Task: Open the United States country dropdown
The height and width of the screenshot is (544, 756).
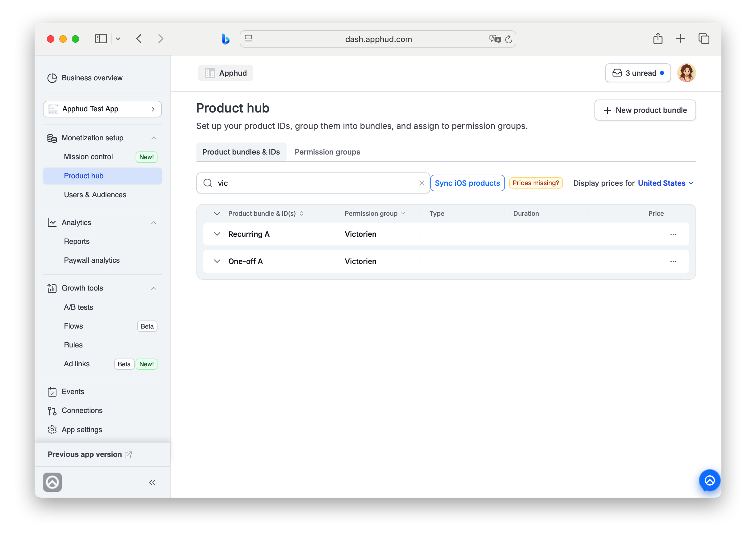Action: [666, 183]
